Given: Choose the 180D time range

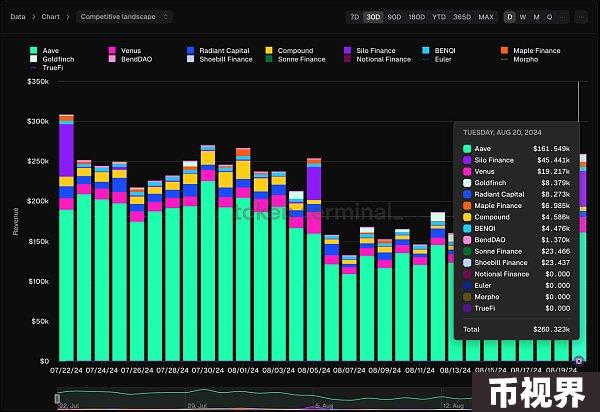Looking at the screenshot, I should [x=417, y=17].
